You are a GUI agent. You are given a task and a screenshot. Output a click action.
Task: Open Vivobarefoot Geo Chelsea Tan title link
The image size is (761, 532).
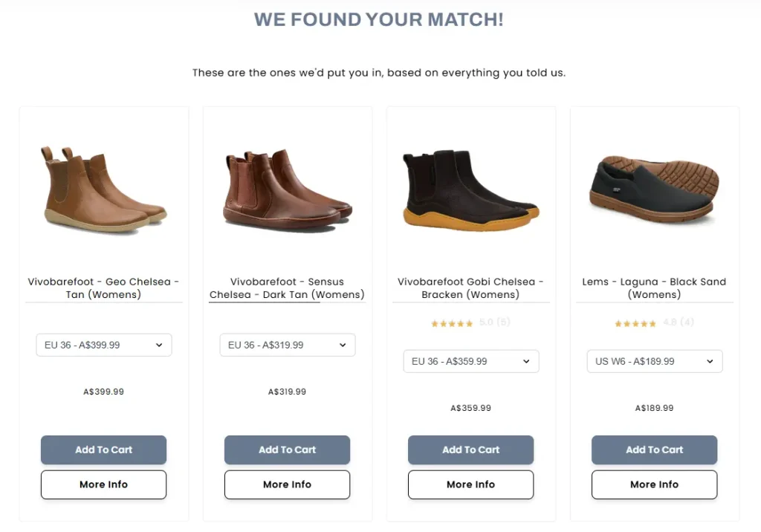click(x=103, y=288)
